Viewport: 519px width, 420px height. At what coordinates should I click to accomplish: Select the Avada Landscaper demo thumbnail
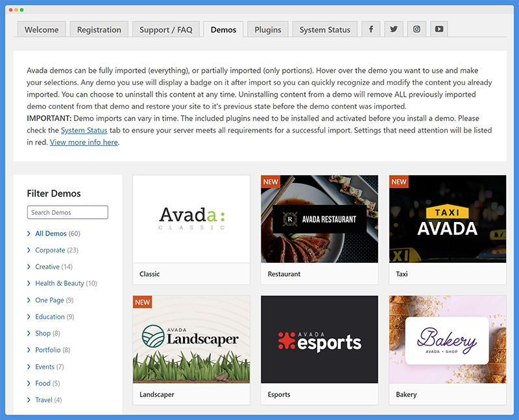point(191,340)
